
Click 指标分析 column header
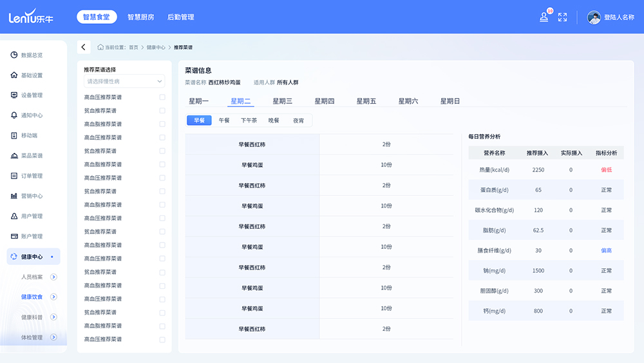pyautogui.click(x=606, y=153)
